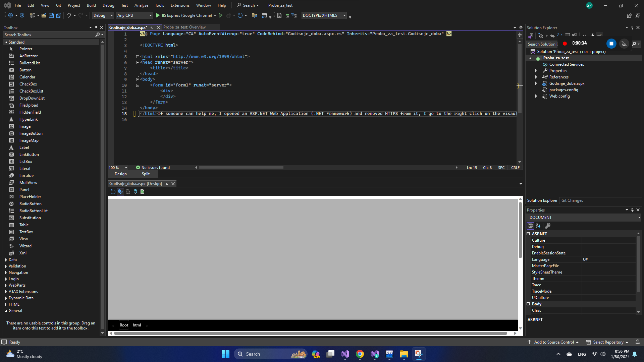Click the Open File folder icon

coord(44,15)
